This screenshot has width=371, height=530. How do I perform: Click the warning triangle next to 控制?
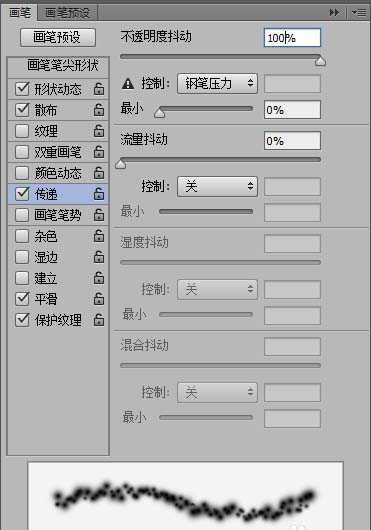128,83
